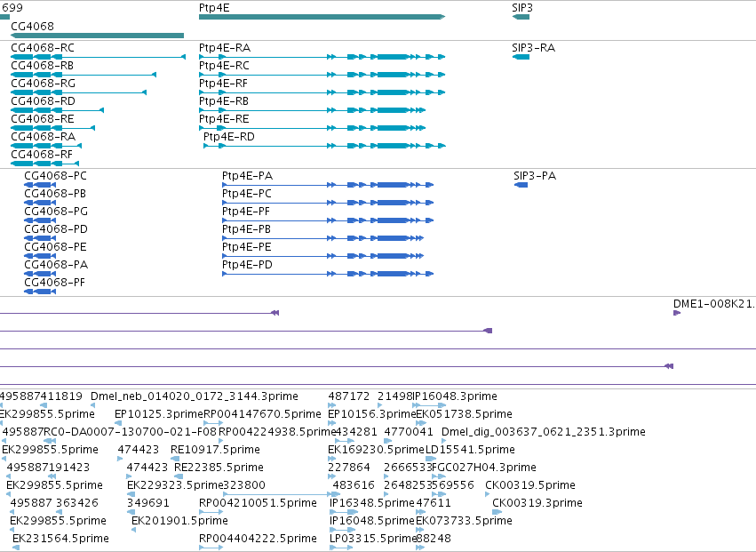Click the SIP3-RA transcript label
This screenshot has width=756, height=552.
pyautogui.click(x=533, y=48)
